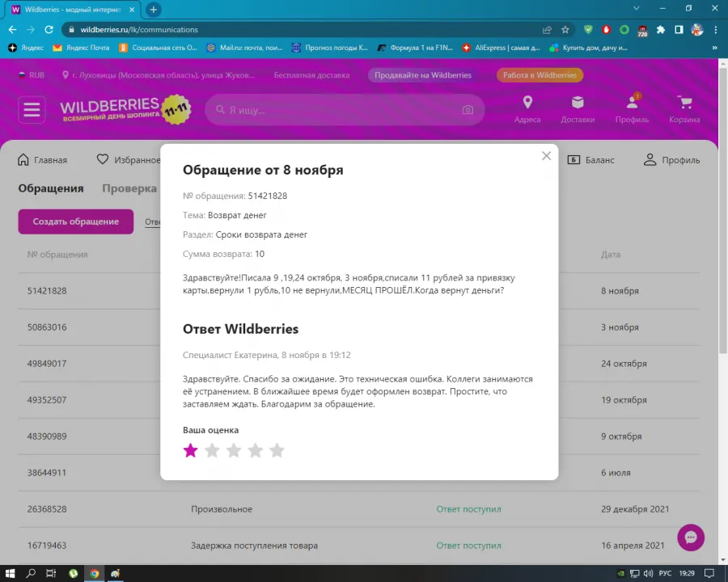The image size is (728, 582).
Task: Click the Я ищу search field
Action: pos(345,110)
